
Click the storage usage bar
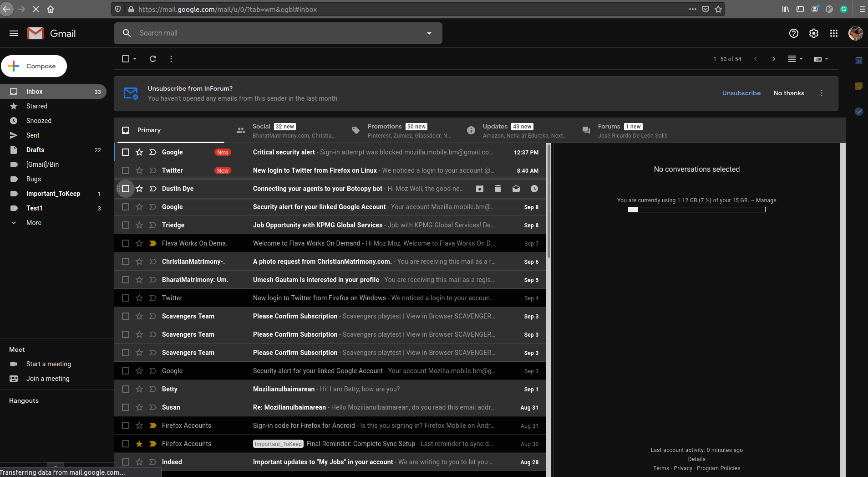(696, 209)
